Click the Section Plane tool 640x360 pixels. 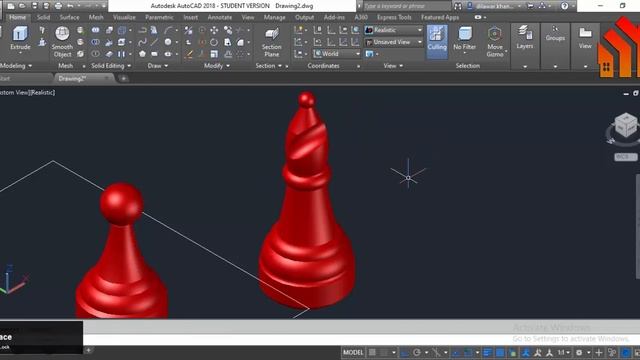271,42
